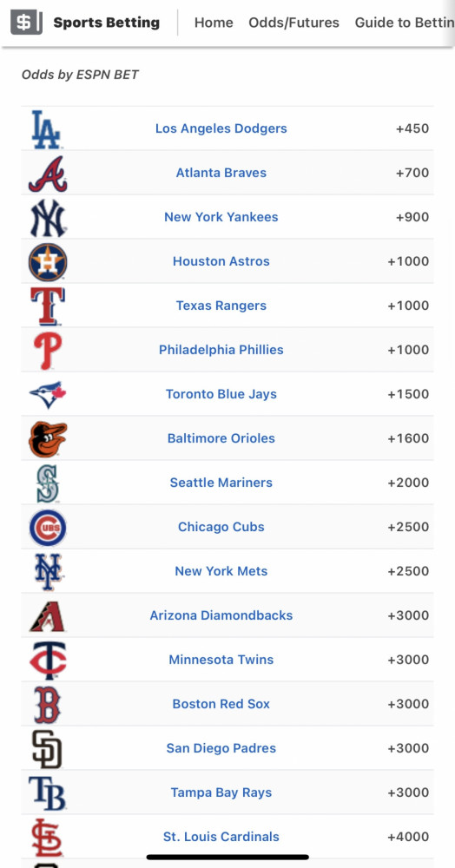Click the Atlanta Braves logo
The height and width of the screenshot is (868, 455).
(x=48, y=174)
